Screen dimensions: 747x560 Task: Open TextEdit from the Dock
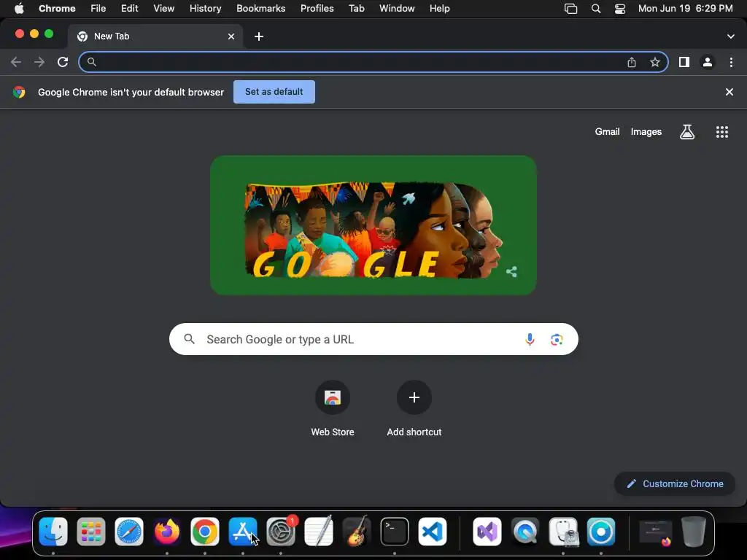(319, 532)
